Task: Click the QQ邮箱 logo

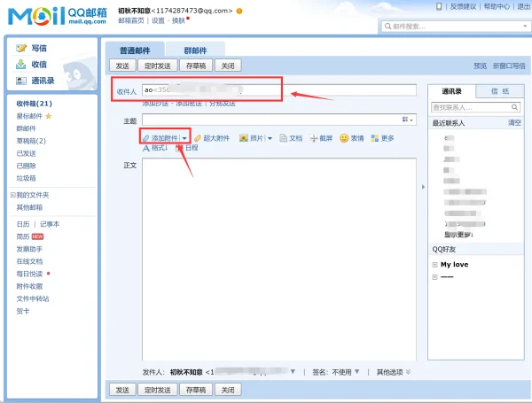Action: click(x=58, y=16)
